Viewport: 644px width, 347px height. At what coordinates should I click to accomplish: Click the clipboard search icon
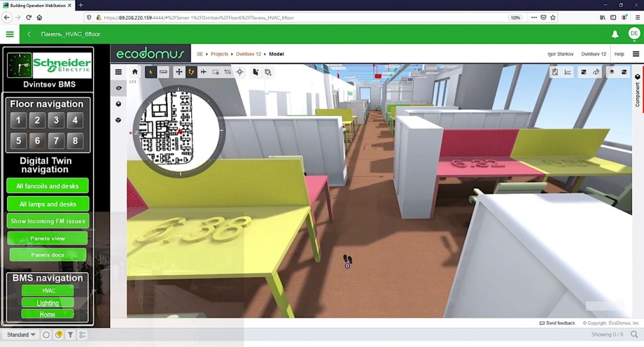[555, 72]
